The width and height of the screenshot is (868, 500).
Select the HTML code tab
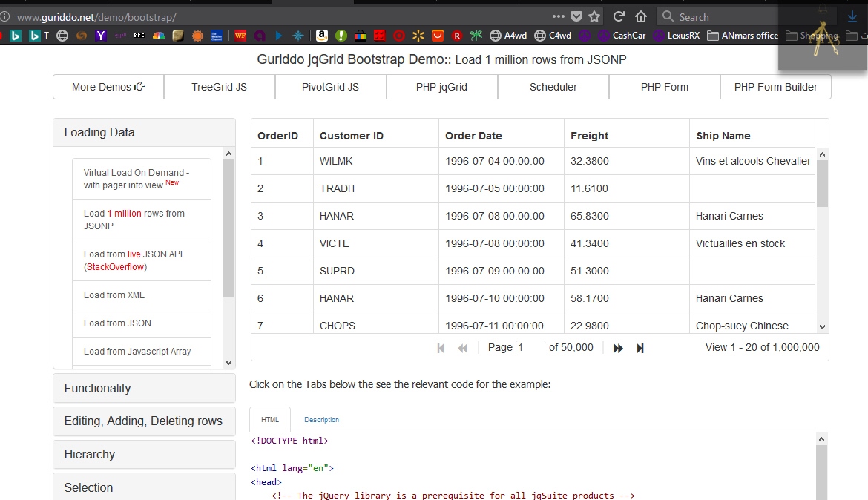pos(270,420)
